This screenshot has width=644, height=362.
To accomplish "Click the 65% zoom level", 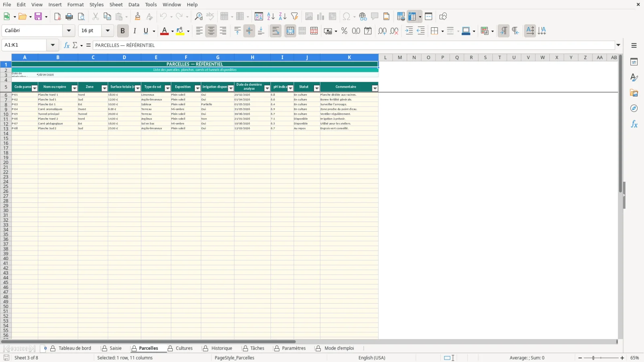I will click(635, 358).
